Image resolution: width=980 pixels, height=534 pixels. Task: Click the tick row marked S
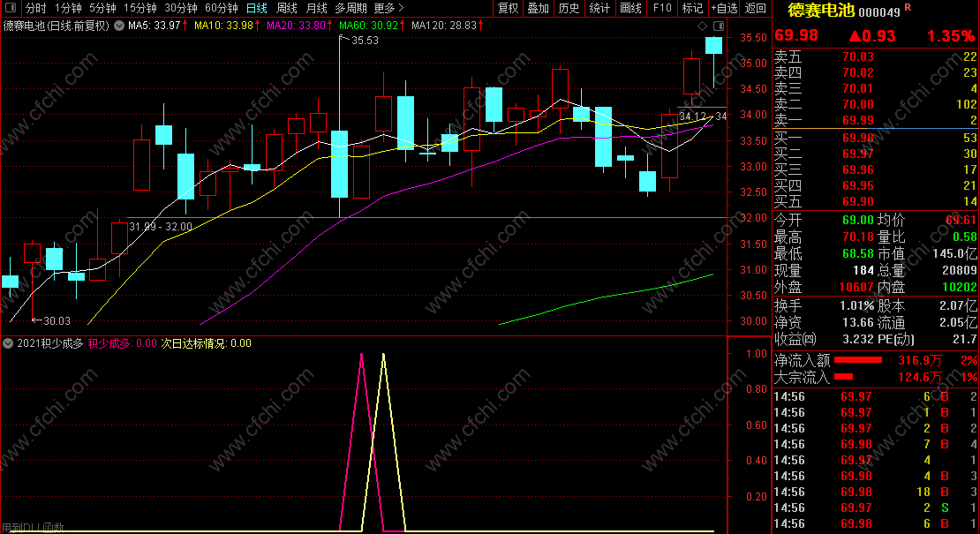pyautogui.click(x=875, y=508)
